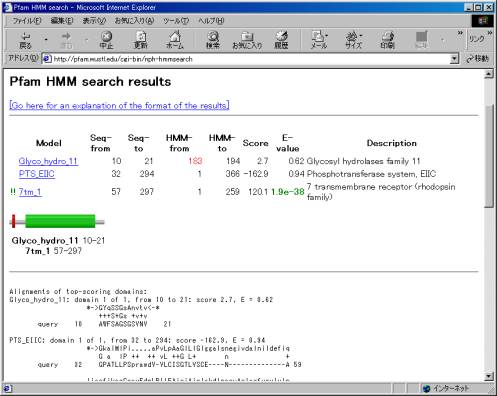Click the red Glyco_hydro_11 domain marker
497x396 pixels.
coord(13,221)
